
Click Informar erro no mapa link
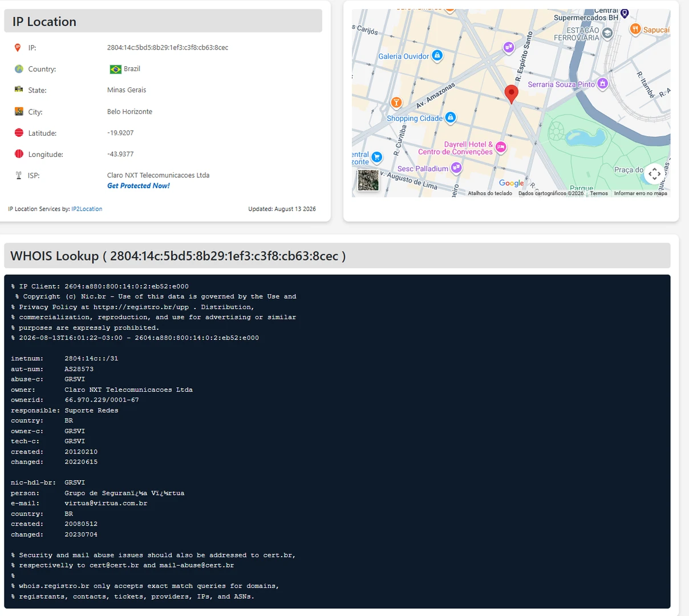tap(641, 193)
